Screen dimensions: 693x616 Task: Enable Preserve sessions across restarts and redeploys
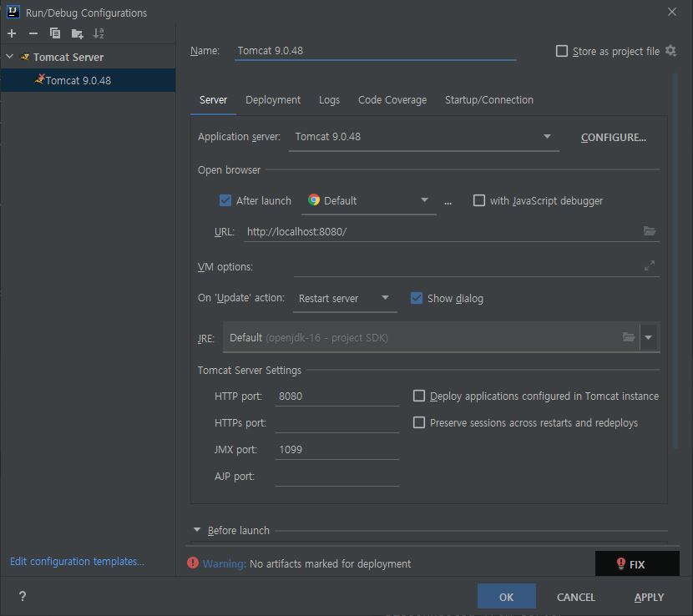pyautogui.click(x=419, y=422)
